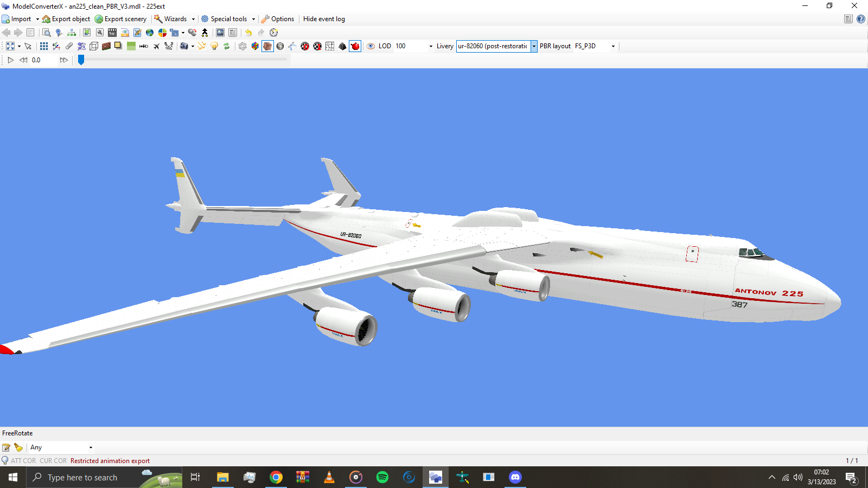Click the paperclip attach icon
Viewport: 868px width, 488px height.
click(x=69, y=46)
